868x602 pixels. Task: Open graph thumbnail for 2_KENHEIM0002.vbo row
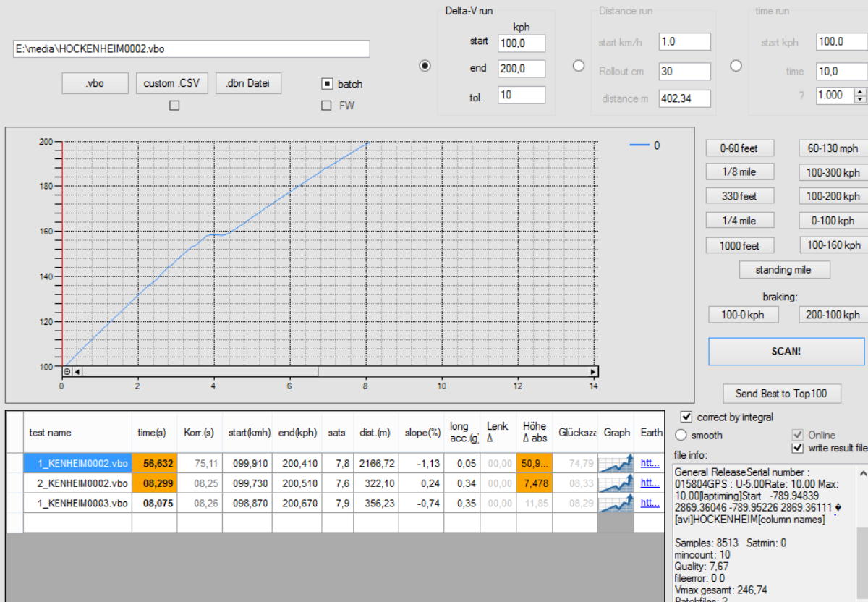[616, 483]
